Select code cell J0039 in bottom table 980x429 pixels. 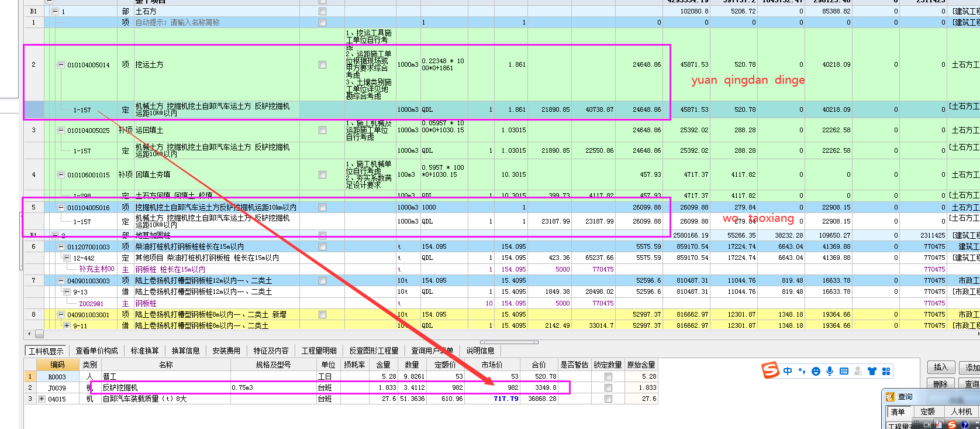pos(57,387)
